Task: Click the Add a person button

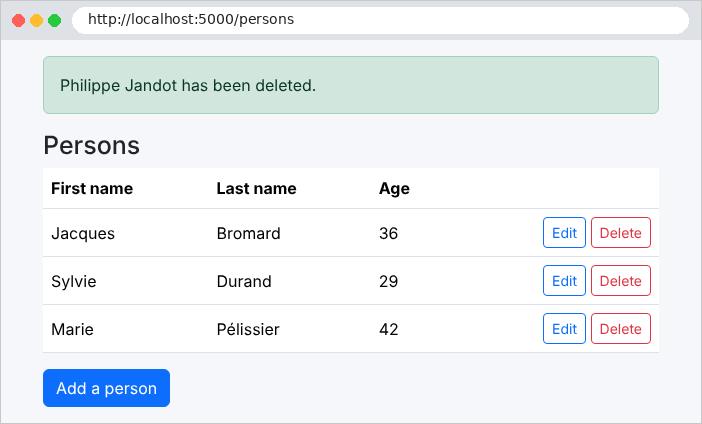Action: 106,388
